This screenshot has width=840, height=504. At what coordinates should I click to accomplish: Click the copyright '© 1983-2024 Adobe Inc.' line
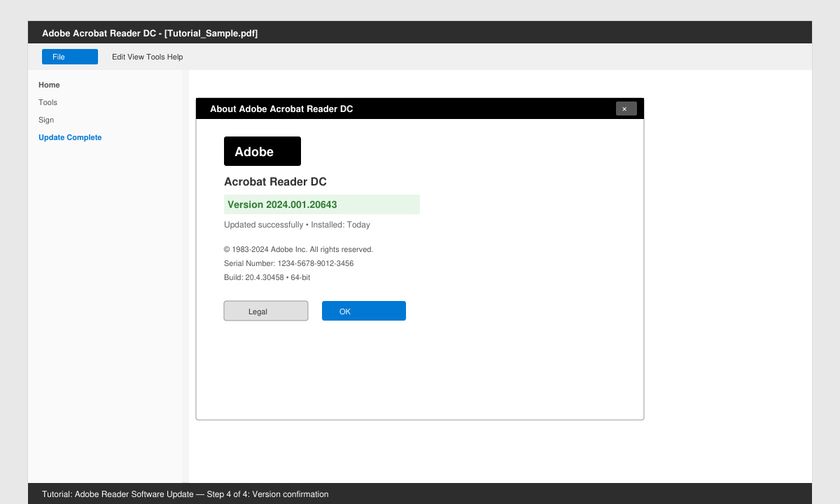298,249
